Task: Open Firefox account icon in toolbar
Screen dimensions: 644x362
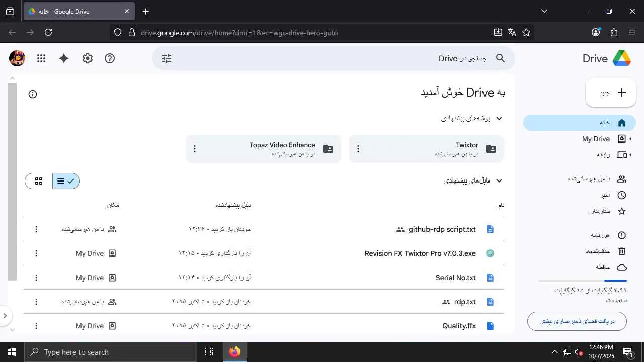Action: [x=596, y=32]
